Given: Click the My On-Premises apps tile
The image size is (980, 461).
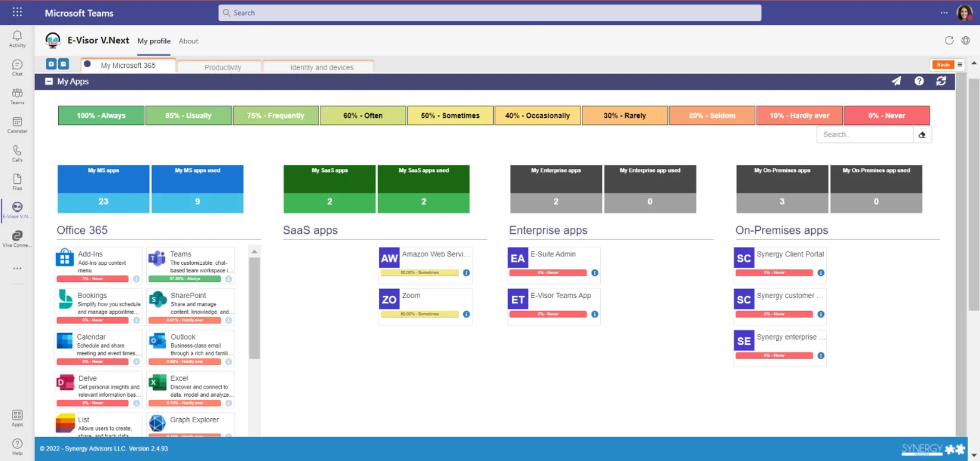Looking at the screenshot, I should [x=782, y=189].
